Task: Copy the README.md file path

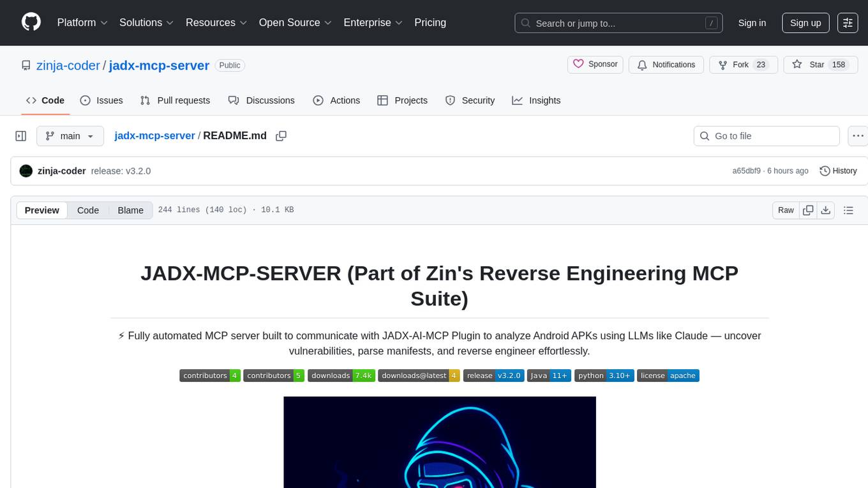Action: pyautogui.click(x=281, y=136)
